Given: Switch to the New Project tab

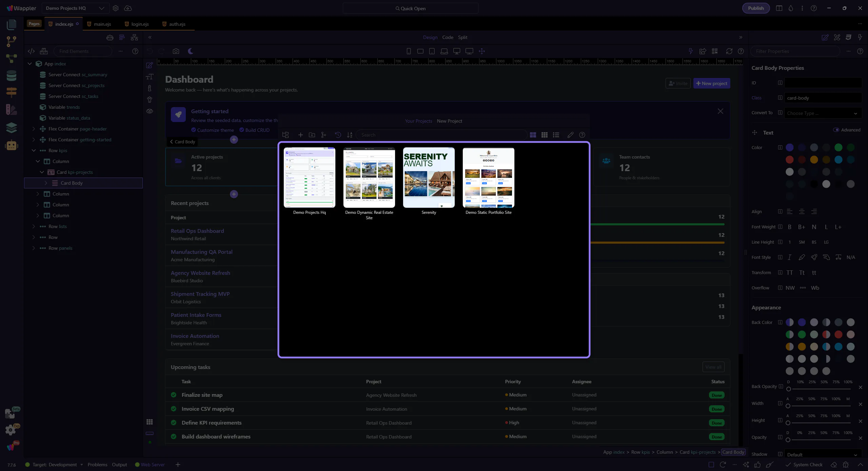Looking at the screenshot, I should (x=449, y=121).
